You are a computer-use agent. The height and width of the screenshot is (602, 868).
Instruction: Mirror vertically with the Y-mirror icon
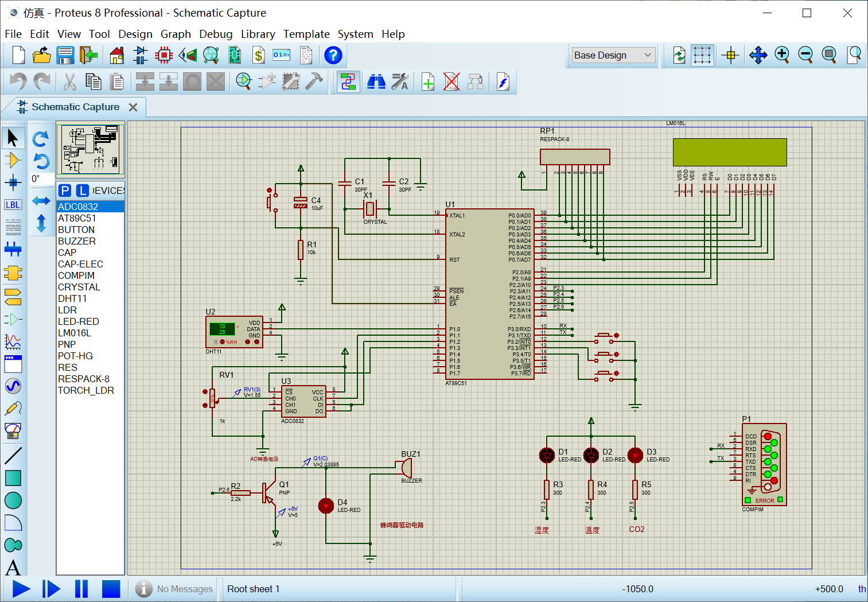(41, 223)
